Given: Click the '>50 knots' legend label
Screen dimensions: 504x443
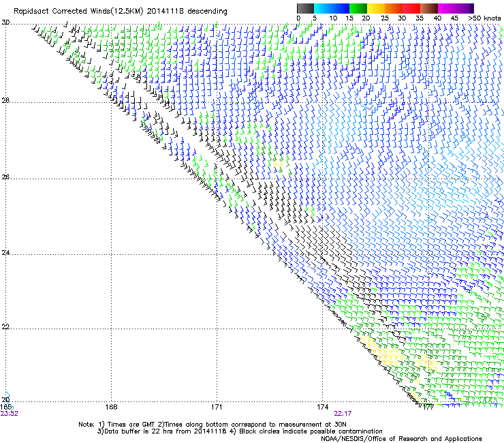Looking at the screenshot, I should pos(484,18).
